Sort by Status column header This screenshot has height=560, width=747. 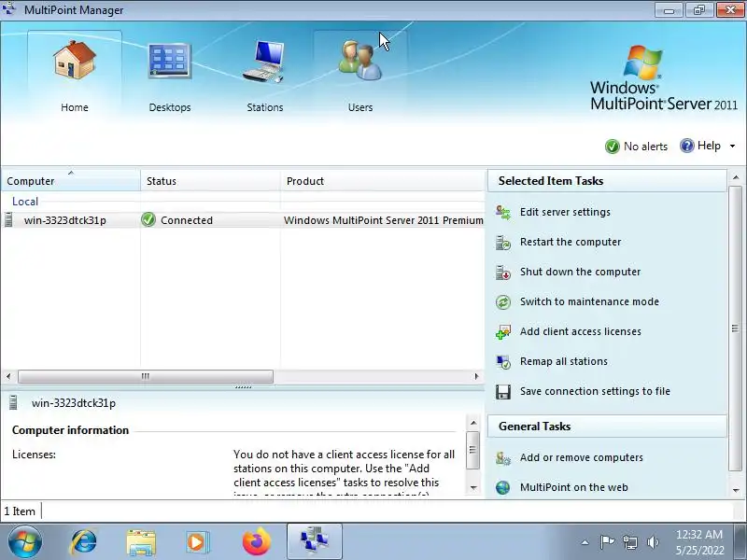pyautogui.click(x=210, y=181)
